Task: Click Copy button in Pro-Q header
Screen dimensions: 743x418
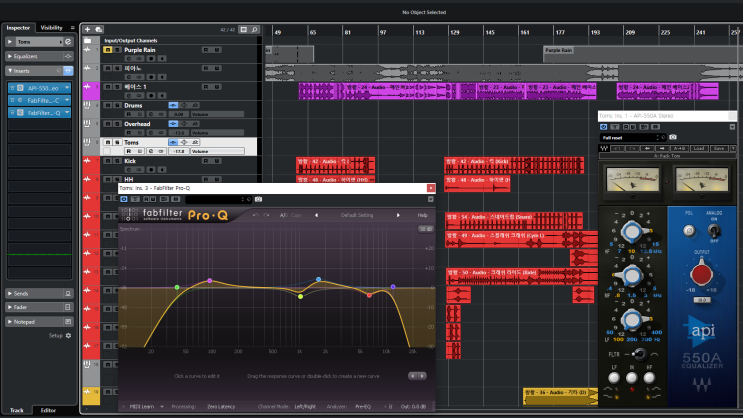Action: 296,215
